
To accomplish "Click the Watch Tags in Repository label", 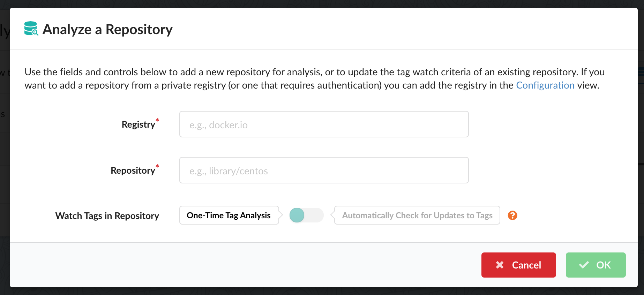I will pos(107,216).
